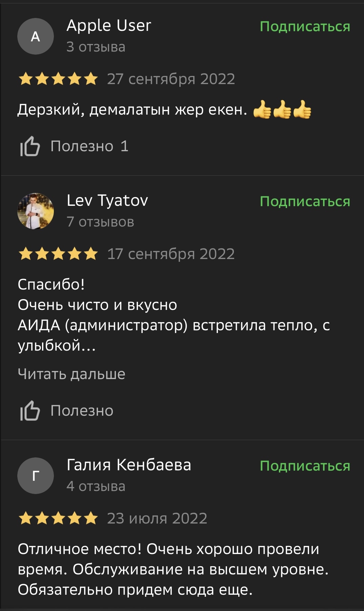This screenshot has width=364, height=611.
Task: Click the "7 отзывов" count under Lev Tyatov
Action: click(100, 222)
